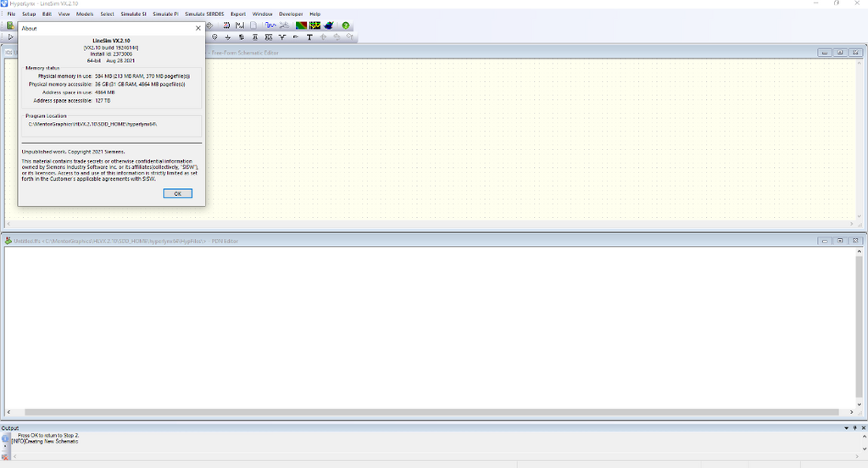Add the Y-shaped junction symbol tool
The width and height of the screenshot is (868, 468).
pos(282,37)
